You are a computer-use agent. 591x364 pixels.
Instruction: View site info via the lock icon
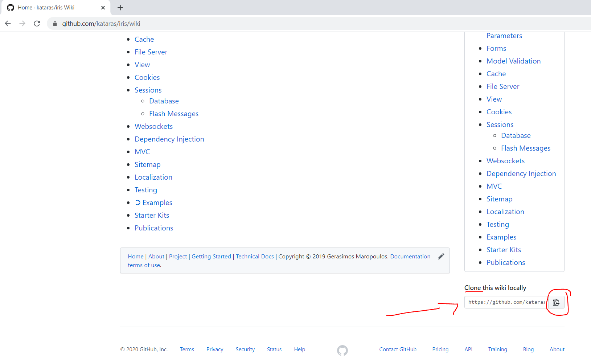pos(55,24)
